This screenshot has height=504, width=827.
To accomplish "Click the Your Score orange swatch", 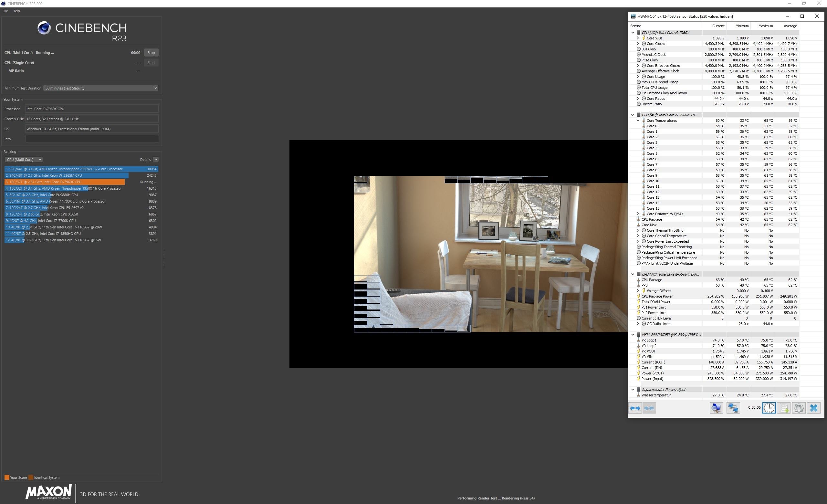I will pos(7,477).
